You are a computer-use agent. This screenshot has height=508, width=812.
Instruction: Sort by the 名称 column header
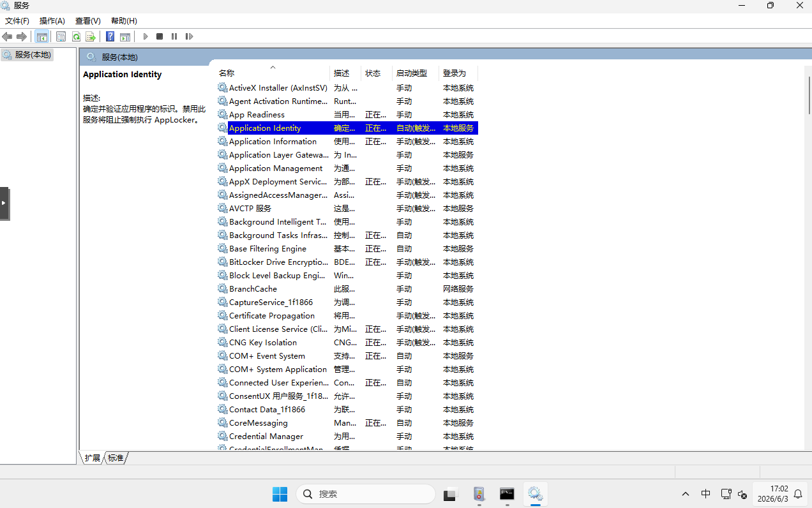(273, 73)
